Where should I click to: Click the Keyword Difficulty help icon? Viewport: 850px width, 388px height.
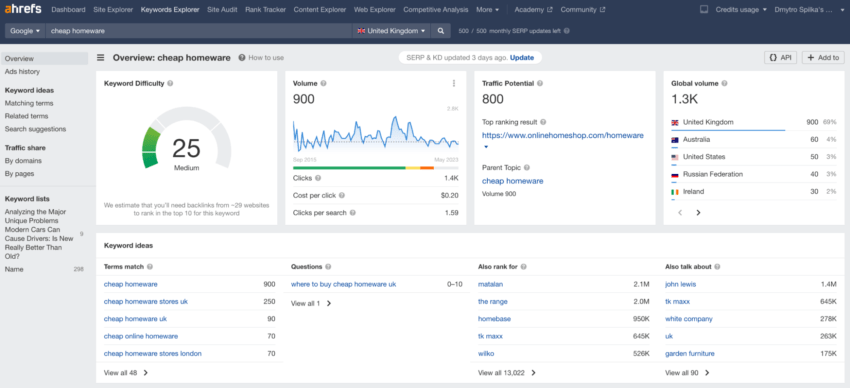pos(170,83)
